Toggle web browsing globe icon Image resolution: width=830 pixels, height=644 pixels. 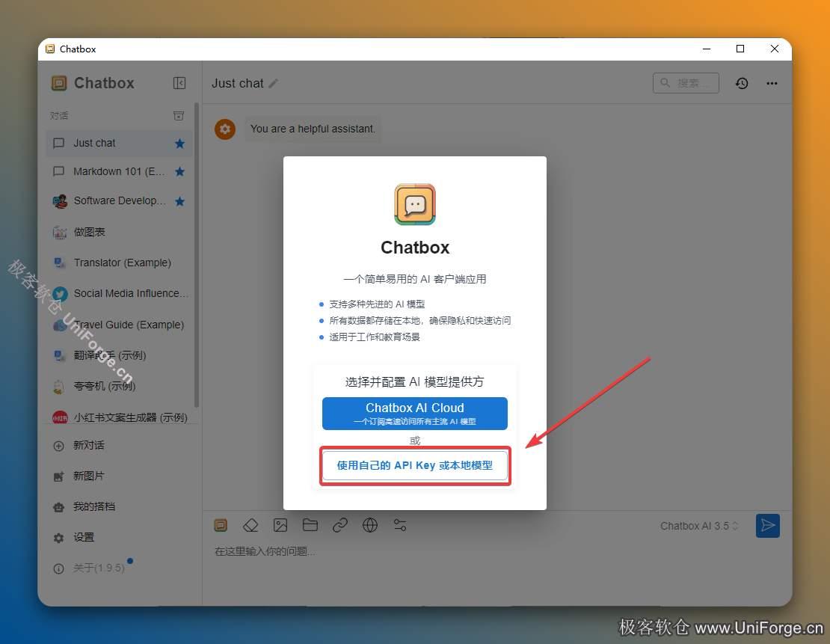[x=369, y=525]
